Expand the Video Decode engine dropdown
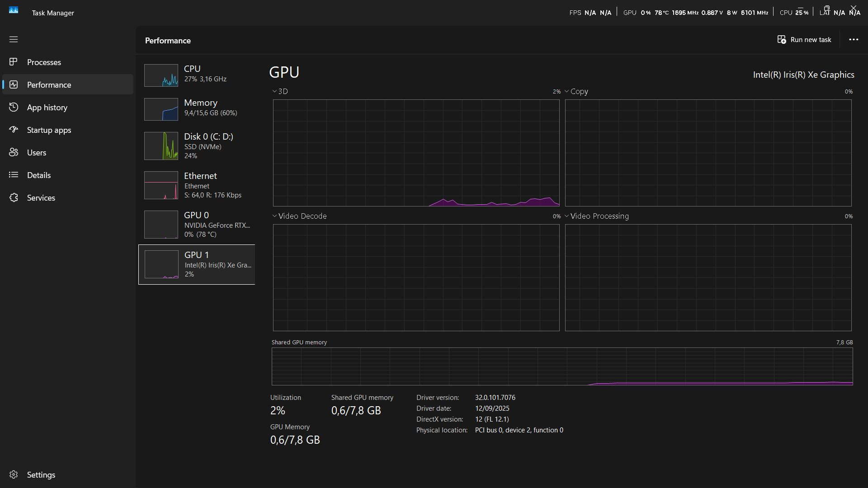Image resolution: width=868 pixels, height=488 pixels. click(274, 216)
